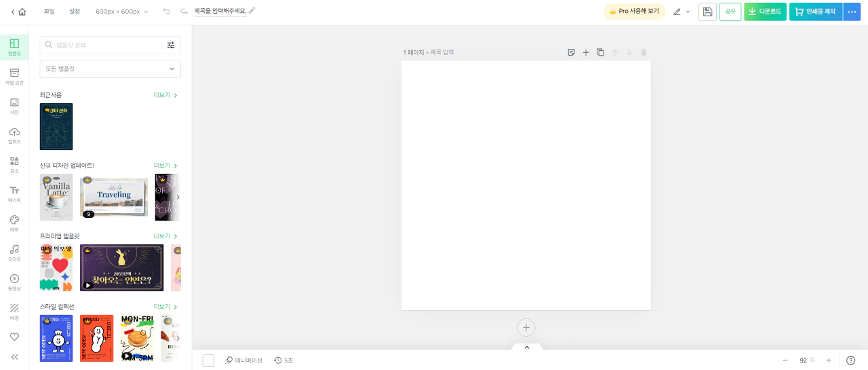The height and width of the screenshot is (370, 868).
Task: Click 더보기 link for 프리미엄 템플릿
Action: point(165,236)
